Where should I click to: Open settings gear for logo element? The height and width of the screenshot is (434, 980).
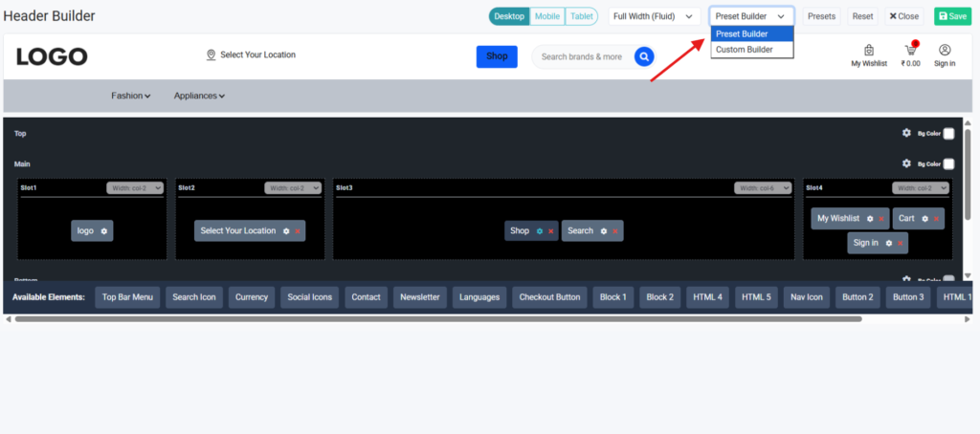(x=104, y=231)
